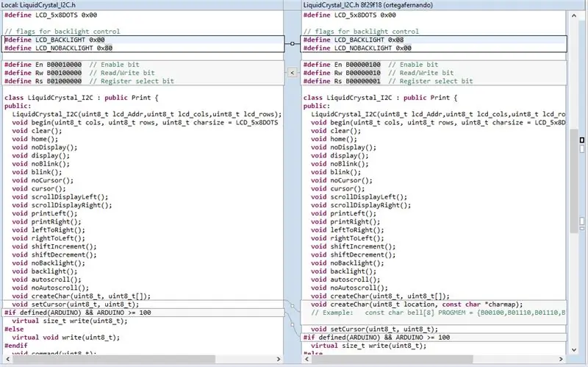Screen dimensions: 588x367
Task: Click down arrow of right pane vertical scrollbar
Action: (x=574, y=350)
